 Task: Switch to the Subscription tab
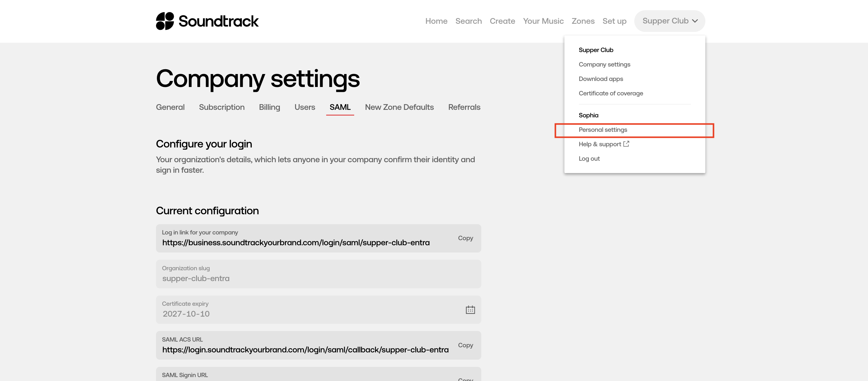[x=222, y=107]
